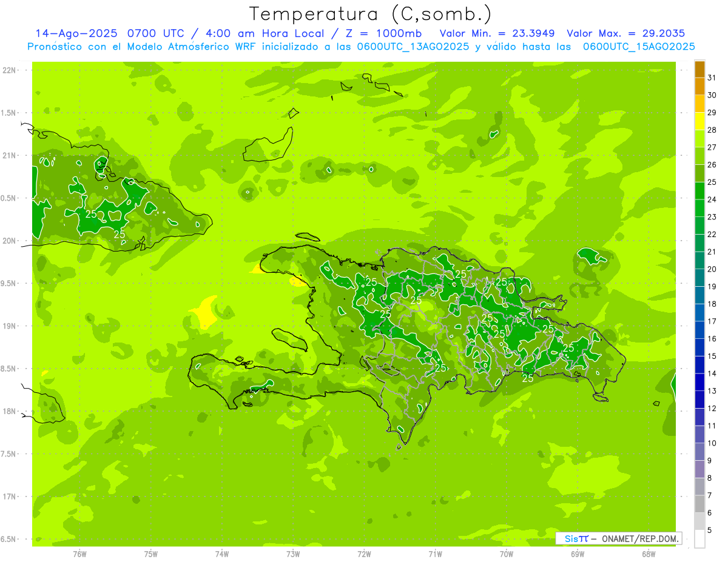Click the 'Valor Max. = 29.2035' text
728x562 pixels.
625,33
